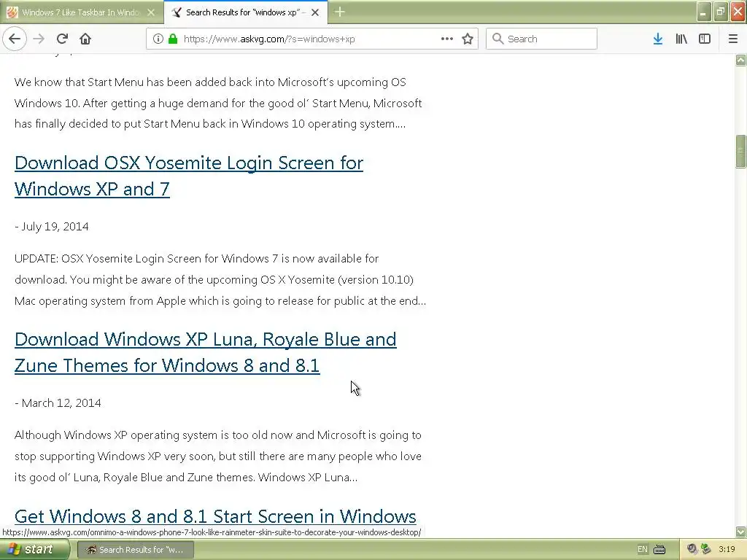Click the green secure connection padlock

click(173, 39)
